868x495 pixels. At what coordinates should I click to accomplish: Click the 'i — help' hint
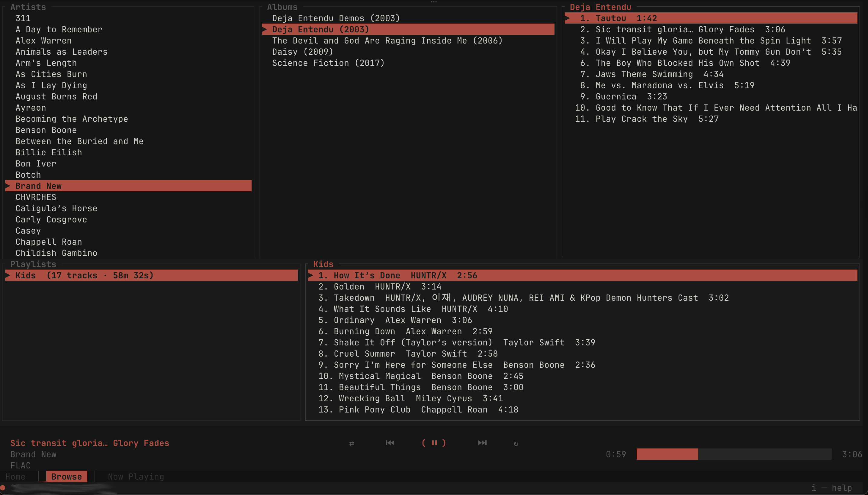(832, 488)
